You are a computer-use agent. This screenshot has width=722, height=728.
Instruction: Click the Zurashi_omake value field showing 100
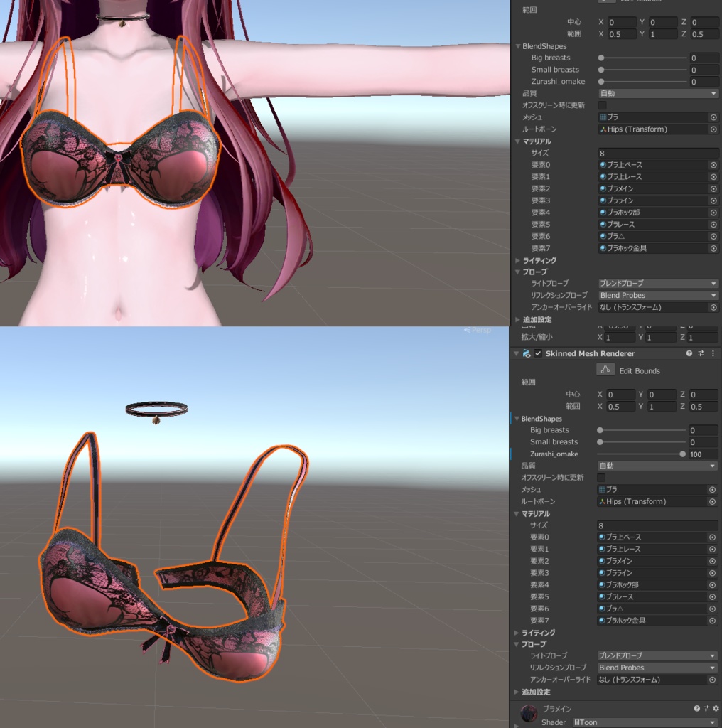pyautogui.click(x=704, y=454)
